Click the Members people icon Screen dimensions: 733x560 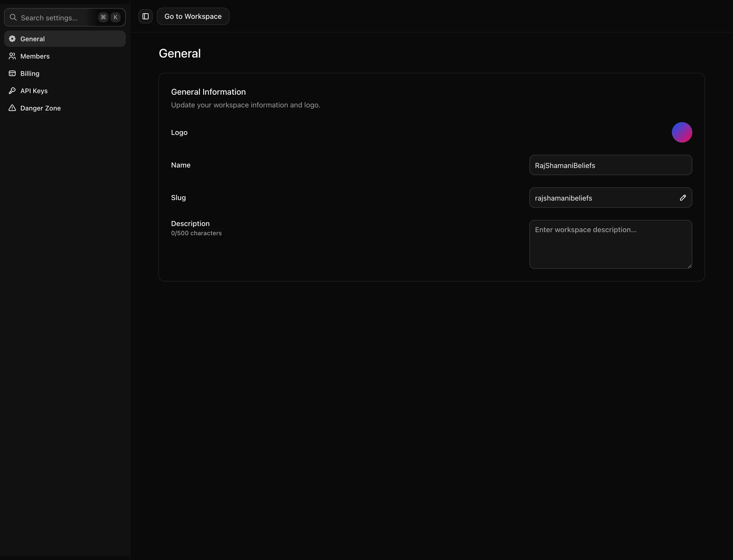coord(12,56)
